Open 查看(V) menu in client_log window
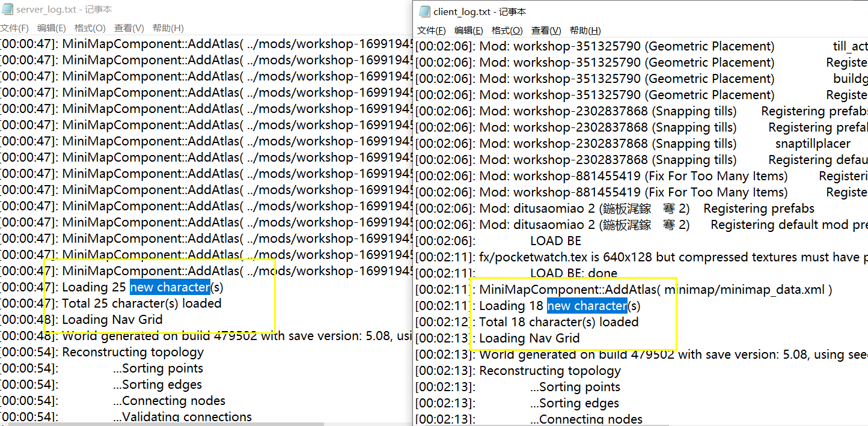This screenshot has height=426, width=868. (546, 31)
